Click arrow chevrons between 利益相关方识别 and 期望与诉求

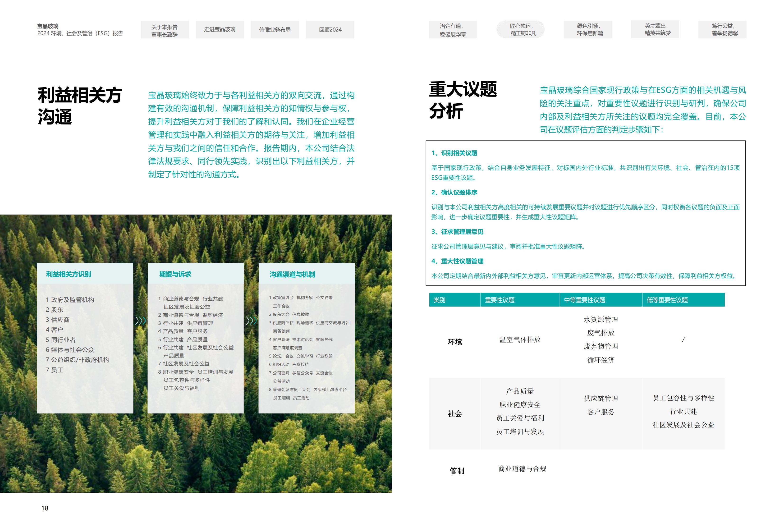[140, 321]
